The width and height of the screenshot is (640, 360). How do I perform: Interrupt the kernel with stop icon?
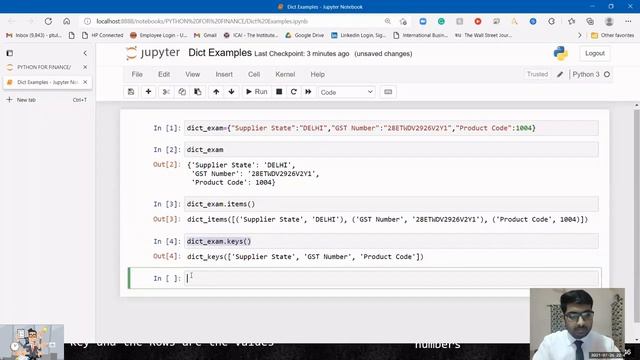[279, 92]
